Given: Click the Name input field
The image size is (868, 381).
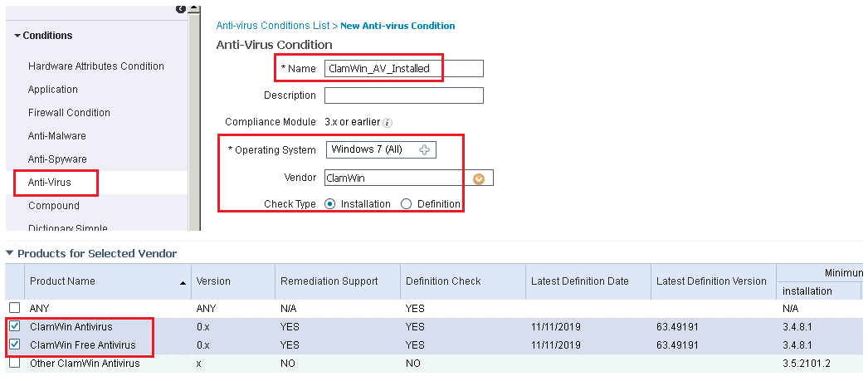Looking at the screenshot, I should (x=403, y=69).
